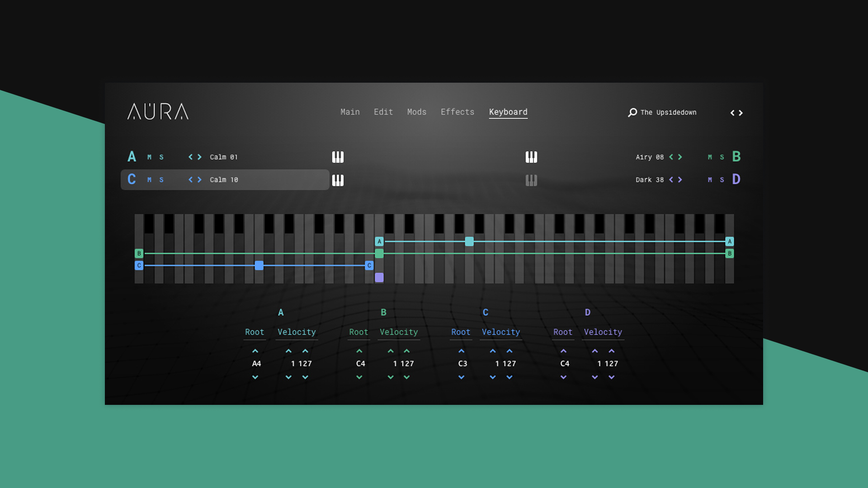Solo layer C using its S toggle
Screen dimensions: 868x488
(x=161, y=179)
